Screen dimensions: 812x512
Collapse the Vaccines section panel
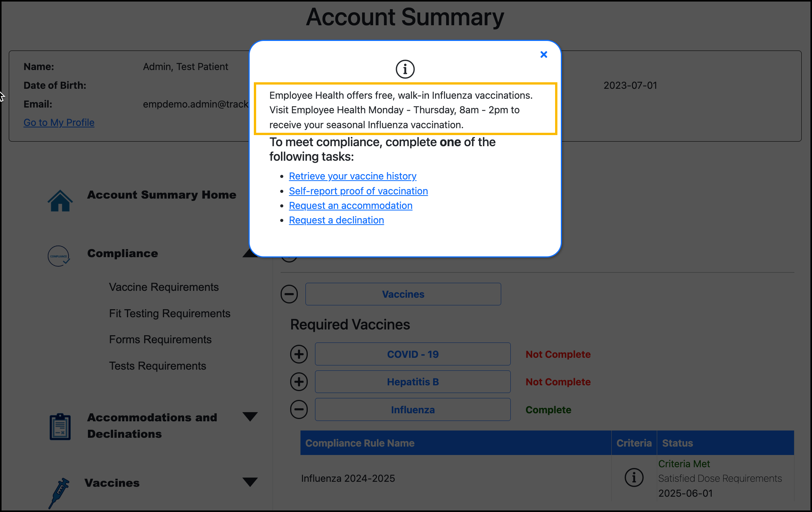[289, 294]
